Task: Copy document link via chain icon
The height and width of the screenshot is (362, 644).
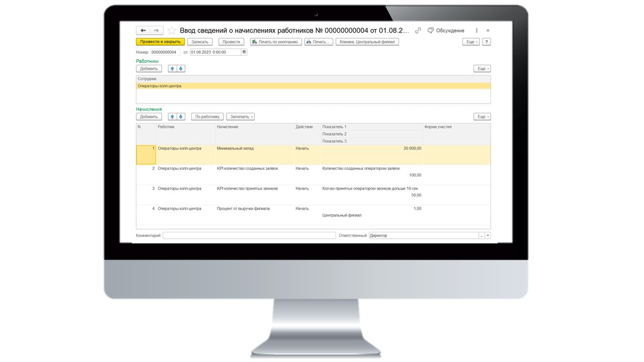Action: coord(418,31)
